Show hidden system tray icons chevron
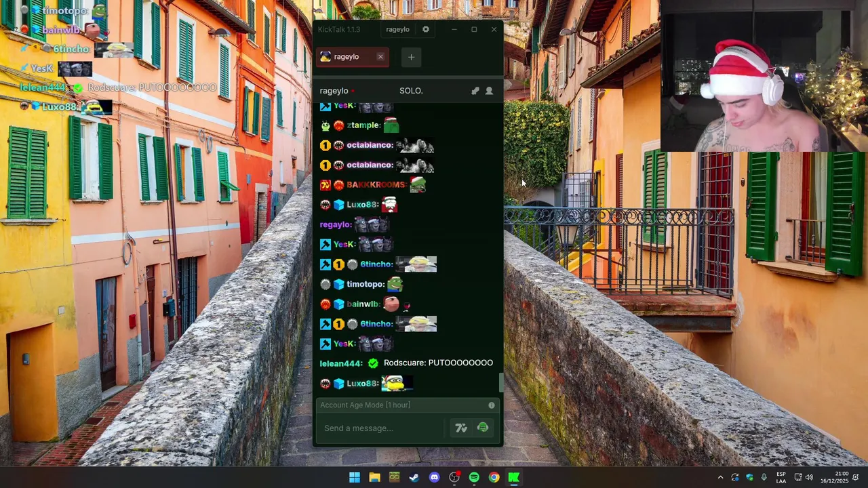 coord(720,478)
